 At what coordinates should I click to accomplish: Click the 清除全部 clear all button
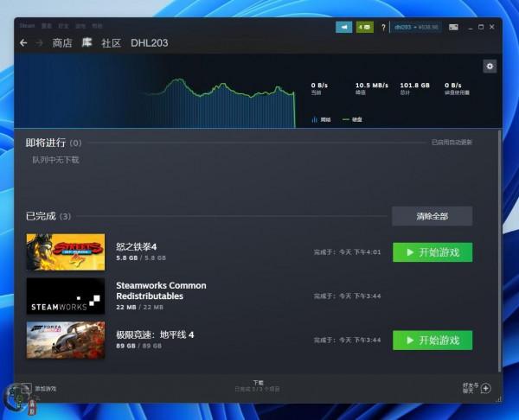(432, 216)
